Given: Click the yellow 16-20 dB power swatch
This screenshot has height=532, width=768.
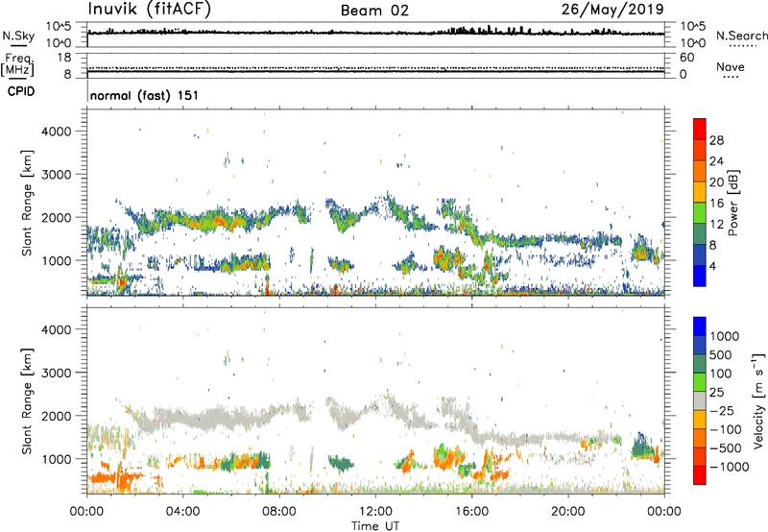Looking at the screenshot, I should pyautogui.click(x=700, y=191).
